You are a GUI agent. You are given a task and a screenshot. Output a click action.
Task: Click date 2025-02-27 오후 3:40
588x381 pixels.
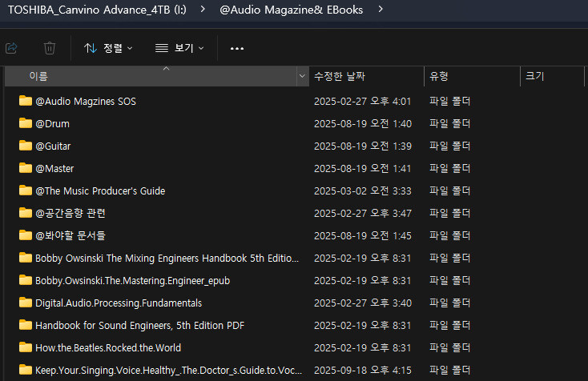(363, 303)
